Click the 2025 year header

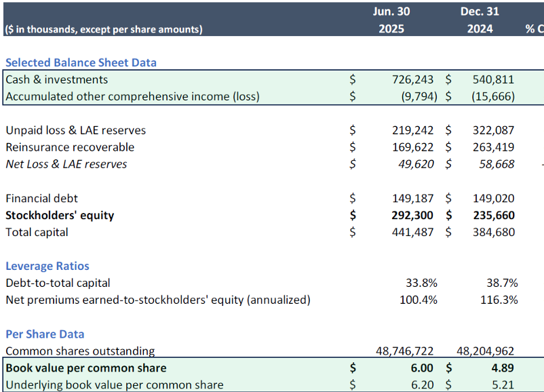click(x=391, y=28)
